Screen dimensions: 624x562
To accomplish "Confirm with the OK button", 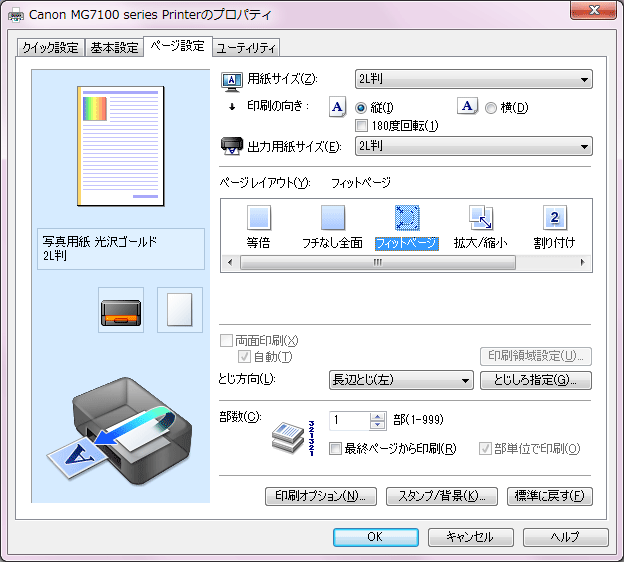I will (376, 537).
